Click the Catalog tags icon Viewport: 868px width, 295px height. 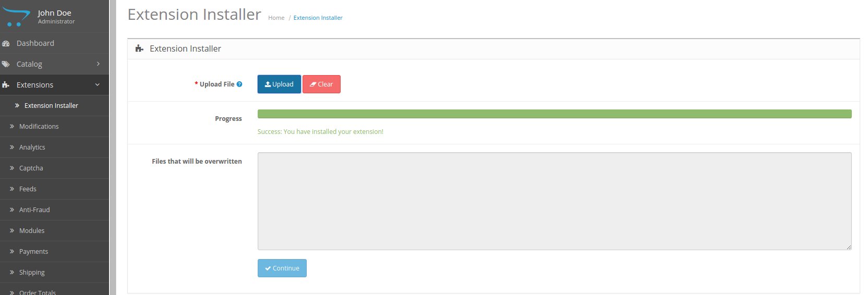point(6,65)
